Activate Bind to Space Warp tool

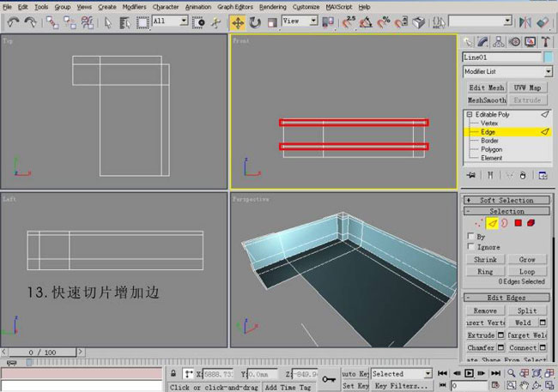click(88, 23)
